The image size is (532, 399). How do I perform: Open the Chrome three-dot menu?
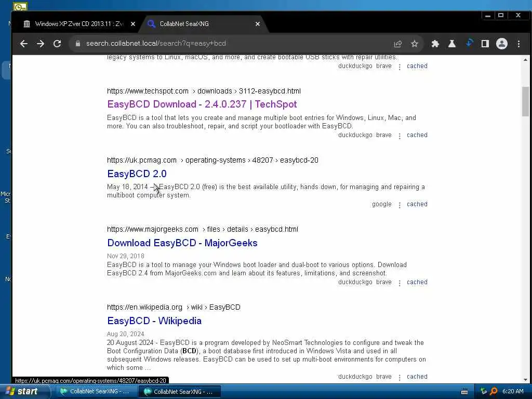click(518, 44)
